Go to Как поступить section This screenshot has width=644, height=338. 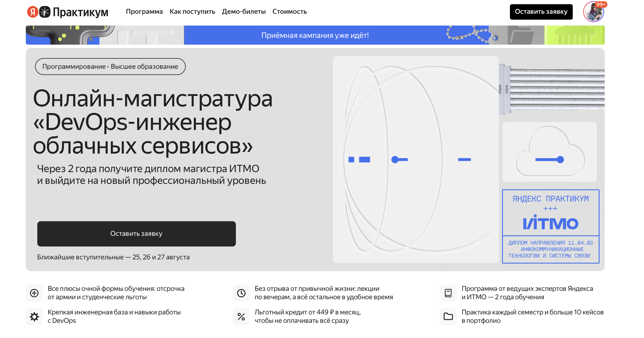(x=192, y=12)
